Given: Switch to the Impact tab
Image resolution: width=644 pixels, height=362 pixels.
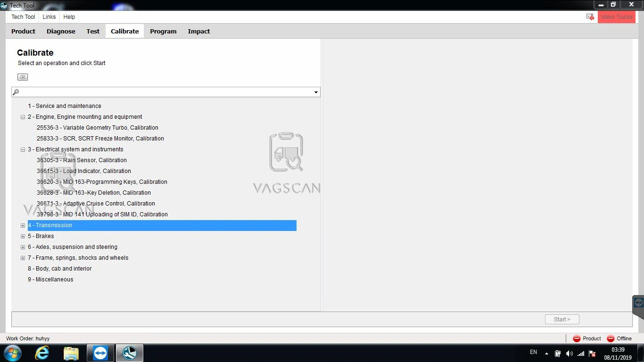Looking at the screenshot, I should click(199, 31).
